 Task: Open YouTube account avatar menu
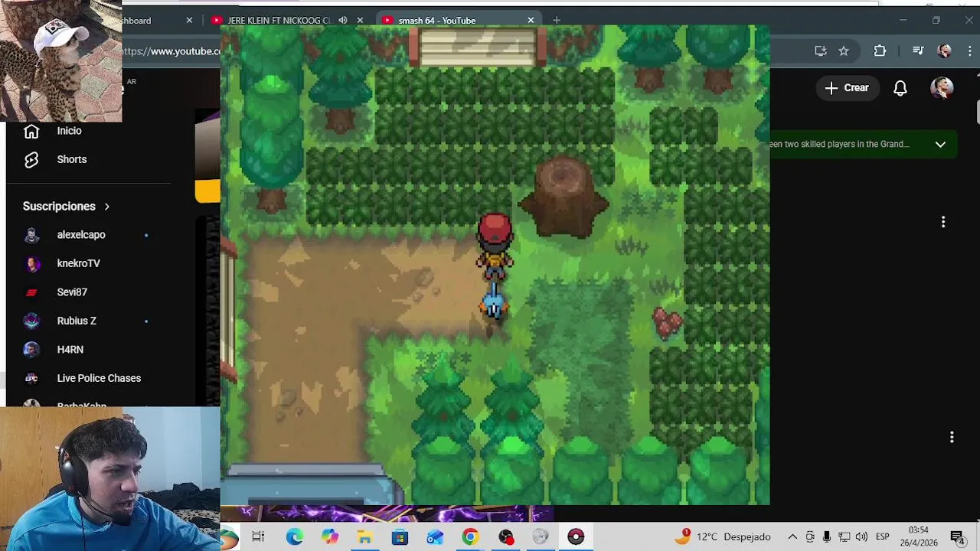[942, 88]
